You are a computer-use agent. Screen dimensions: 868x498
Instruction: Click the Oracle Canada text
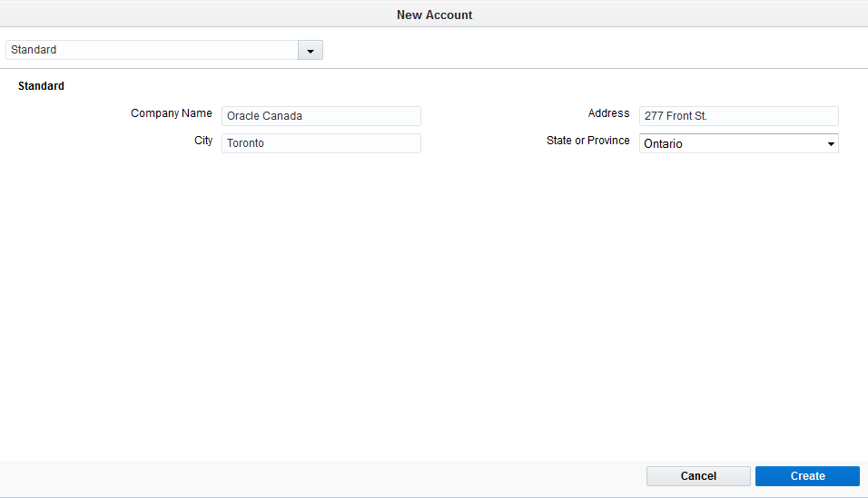[264, 116]
